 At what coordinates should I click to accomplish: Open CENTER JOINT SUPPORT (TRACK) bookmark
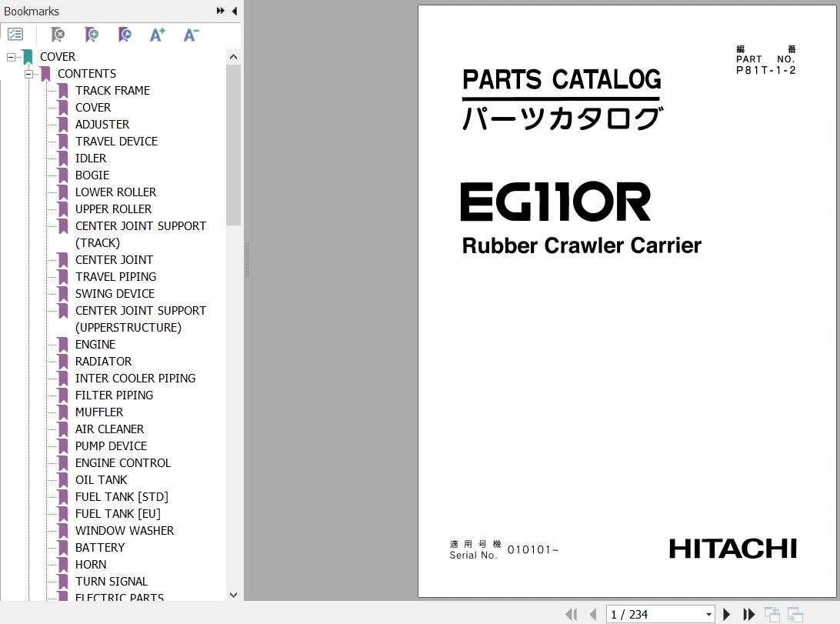[x=140, y=235]
